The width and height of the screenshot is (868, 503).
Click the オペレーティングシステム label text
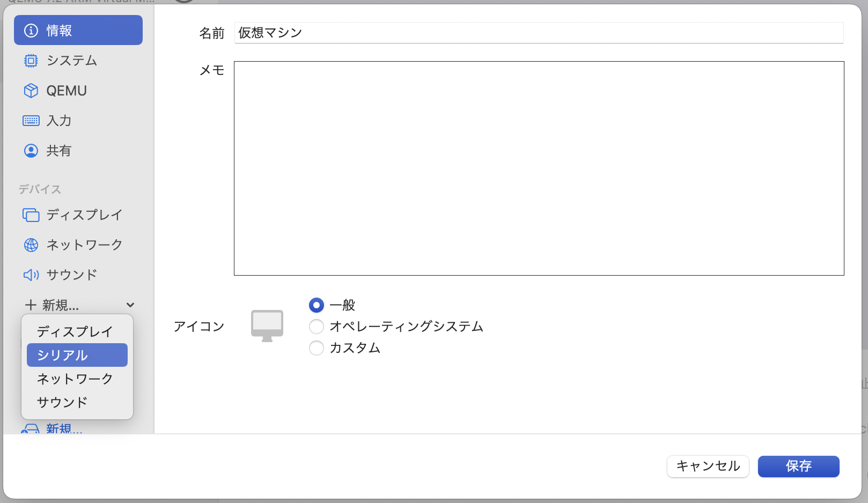[407, 327]
